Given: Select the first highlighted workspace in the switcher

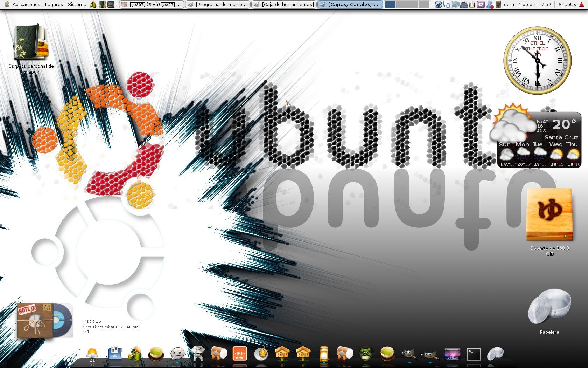Looking at the screenshot, I should [x=390, y=5].
